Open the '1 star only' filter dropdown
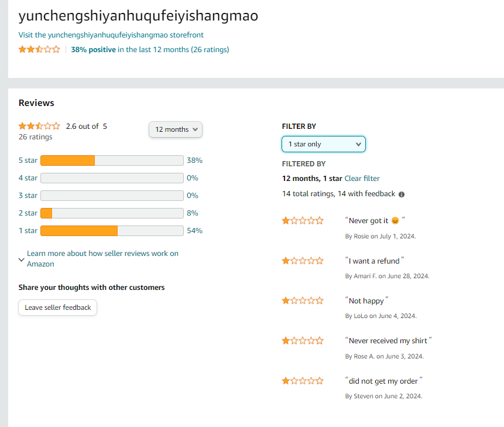 click(x=324, y=144)
